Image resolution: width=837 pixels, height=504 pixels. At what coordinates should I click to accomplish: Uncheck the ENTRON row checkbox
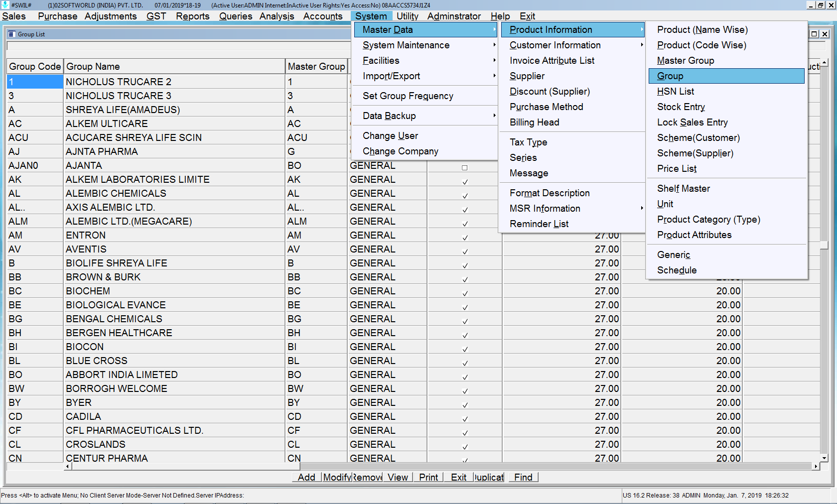pyautogui.click(x=465, y=238)
